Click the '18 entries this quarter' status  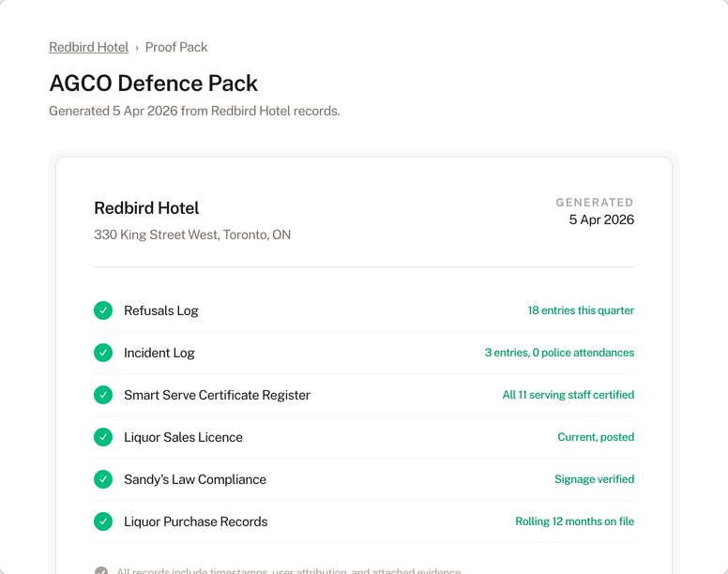point(581,310)
